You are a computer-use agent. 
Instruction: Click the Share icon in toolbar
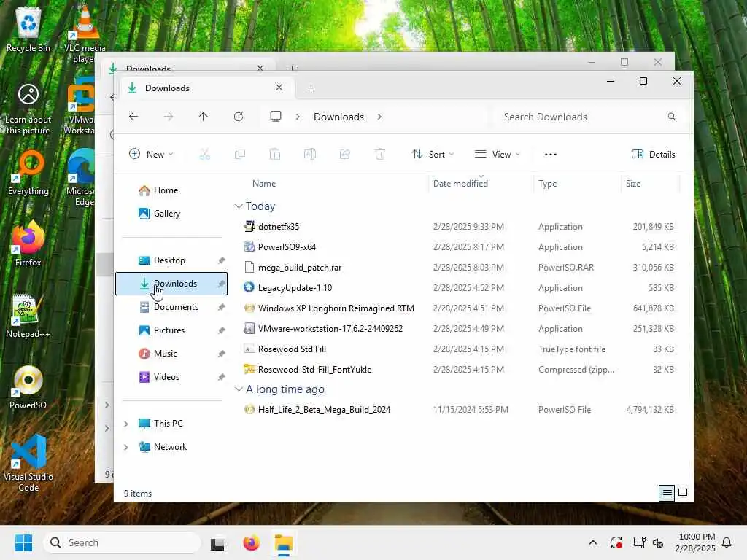pyautogui.click(x=345, y=155)
